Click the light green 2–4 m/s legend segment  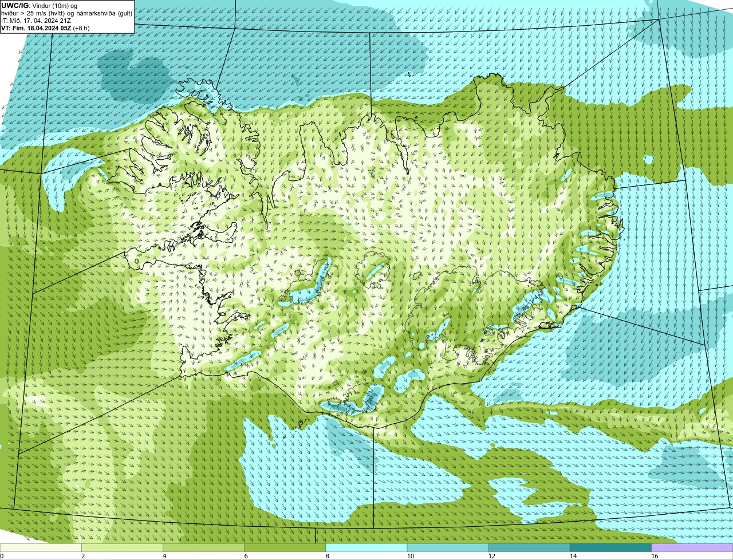[x=122, y=547]
